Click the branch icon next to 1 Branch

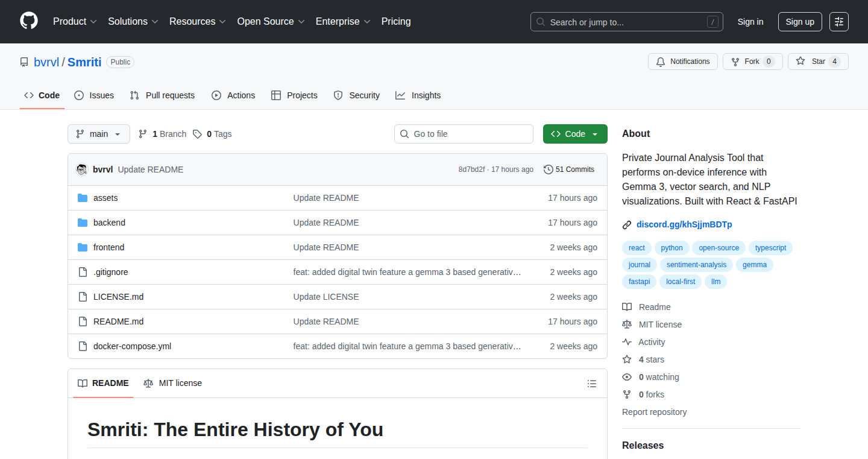(143, 134)
